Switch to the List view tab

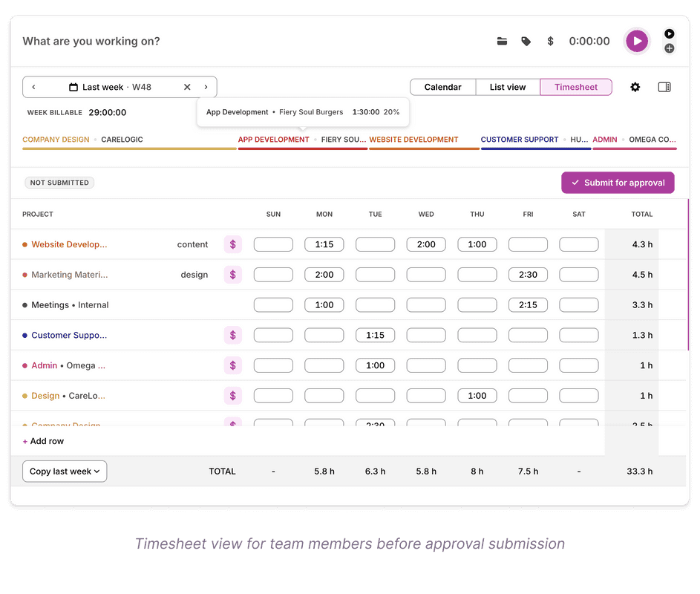508,87
